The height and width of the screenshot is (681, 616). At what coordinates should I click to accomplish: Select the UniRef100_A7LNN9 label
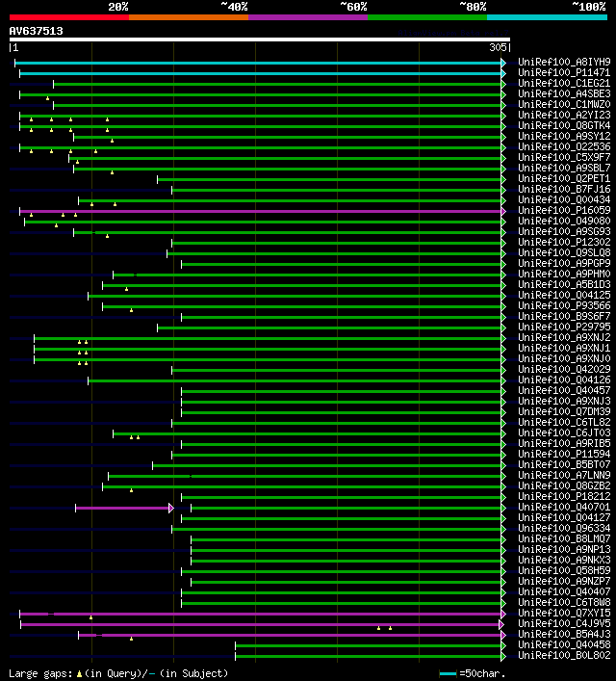click(x=564, y=475)
